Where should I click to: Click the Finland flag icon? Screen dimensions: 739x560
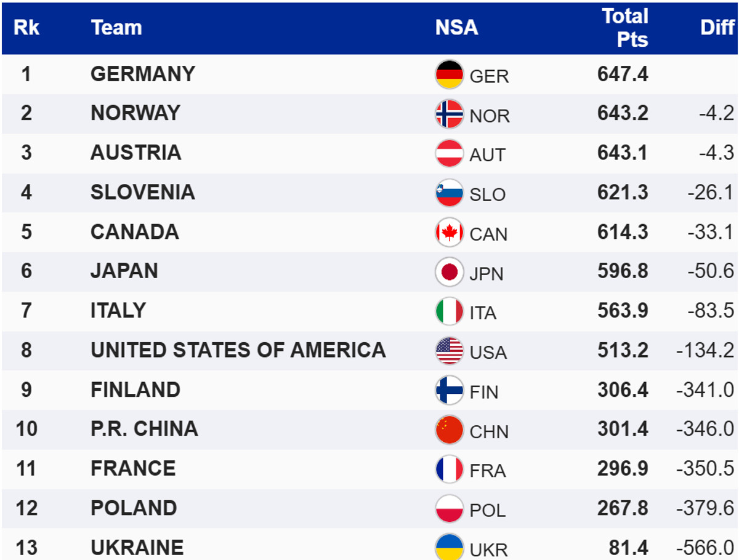(x=450, y=390)
